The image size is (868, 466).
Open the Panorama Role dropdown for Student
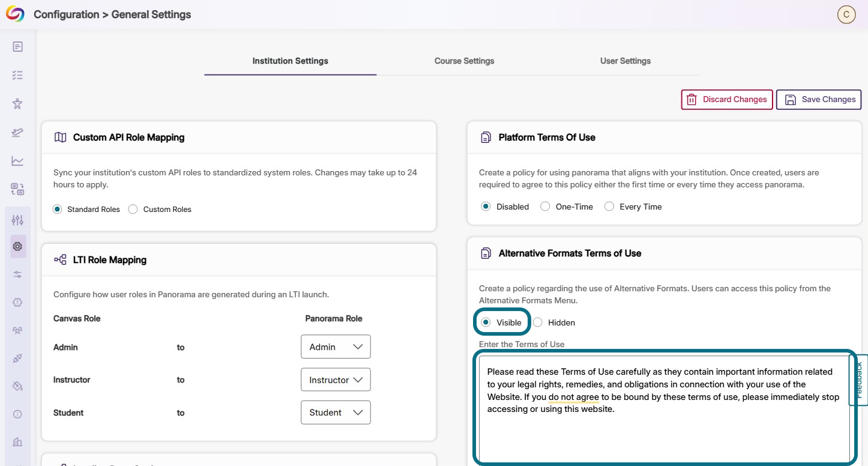click(336, 413)
